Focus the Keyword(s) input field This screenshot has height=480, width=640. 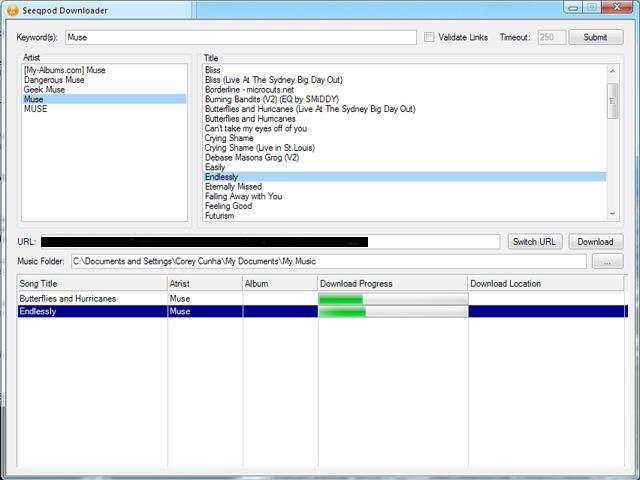(x=241, y=37)
